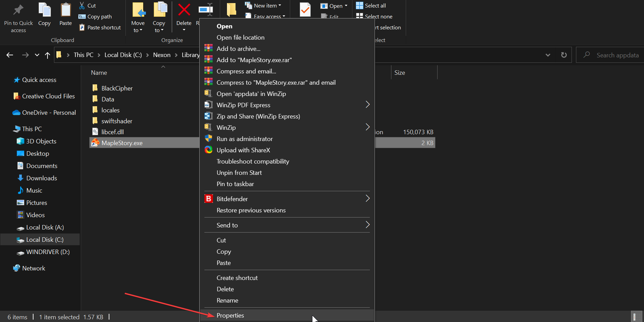Screen dimensions: 644x322
Task: Click the refresh button by address bar
Action: pyautogui.click(x=564, y=55)
